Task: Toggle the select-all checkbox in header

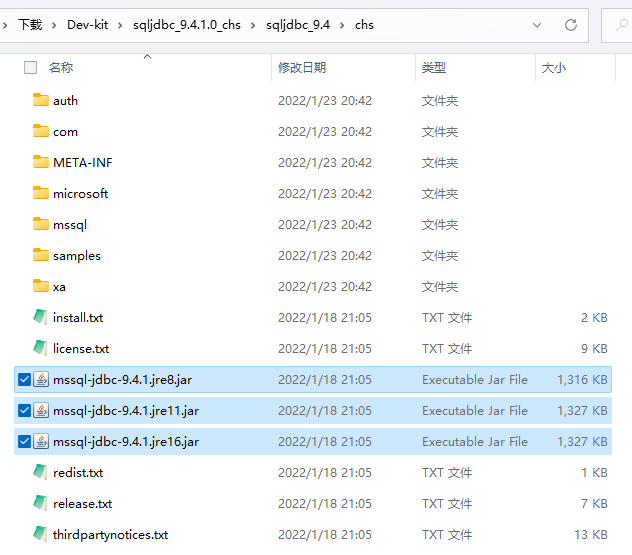Action: pos(30,67)
